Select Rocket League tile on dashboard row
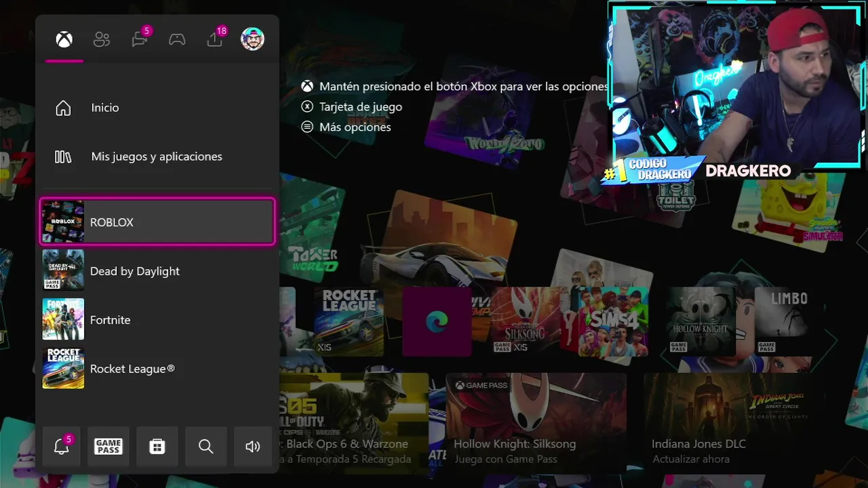 349,322
